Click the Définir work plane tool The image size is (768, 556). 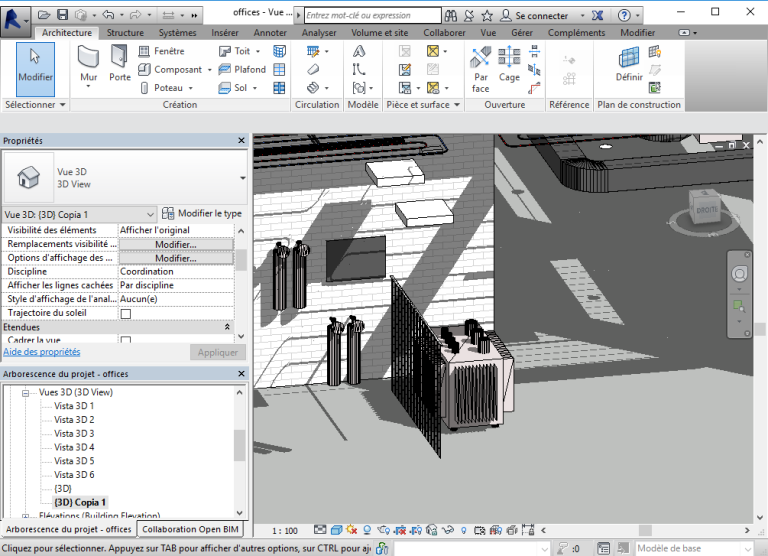coord(629,65)
